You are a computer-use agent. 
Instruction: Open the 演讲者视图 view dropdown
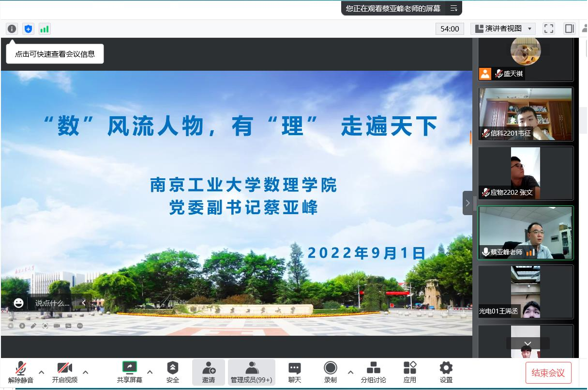503,29
